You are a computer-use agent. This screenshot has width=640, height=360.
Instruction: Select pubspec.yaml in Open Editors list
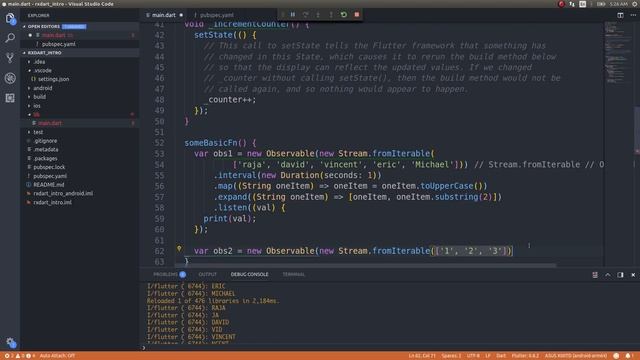(80, 44)
